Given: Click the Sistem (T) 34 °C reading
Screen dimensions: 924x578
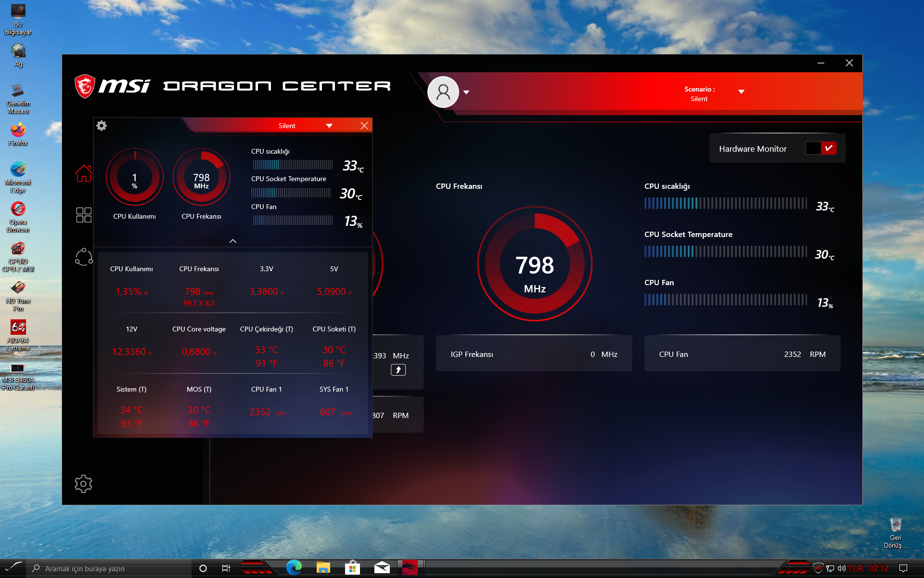Looking at the screenshot, I should pyautogui.click(x=131, y=410).
